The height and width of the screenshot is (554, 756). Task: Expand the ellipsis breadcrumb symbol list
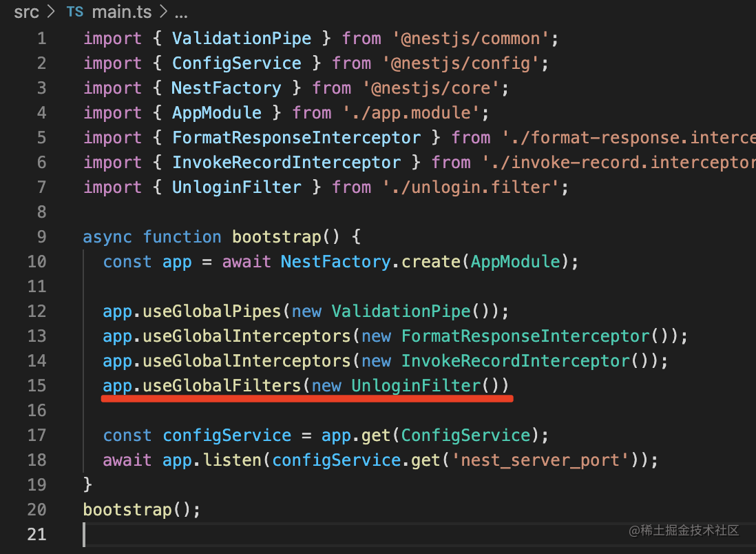point(181,12)
